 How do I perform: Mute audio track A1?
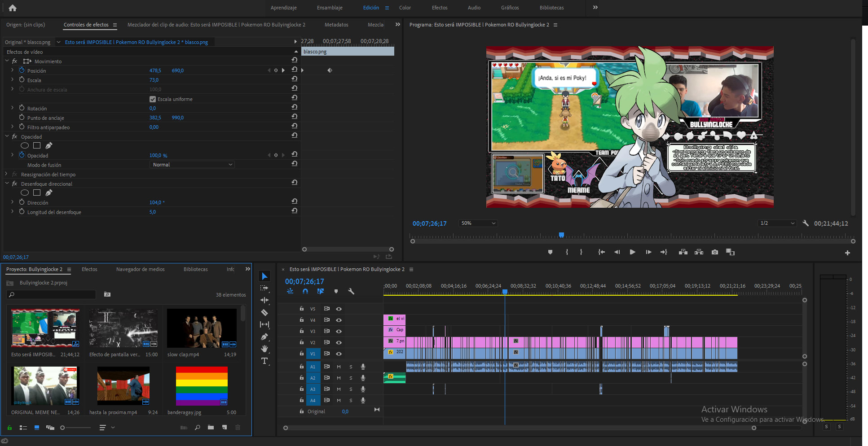(339, 367)
